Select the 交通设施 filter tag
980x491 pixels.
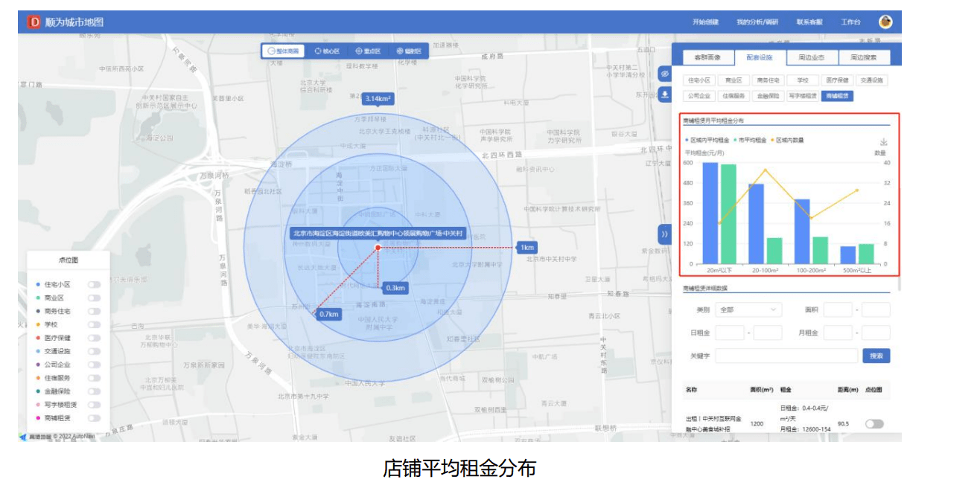(x=872, y=80)
